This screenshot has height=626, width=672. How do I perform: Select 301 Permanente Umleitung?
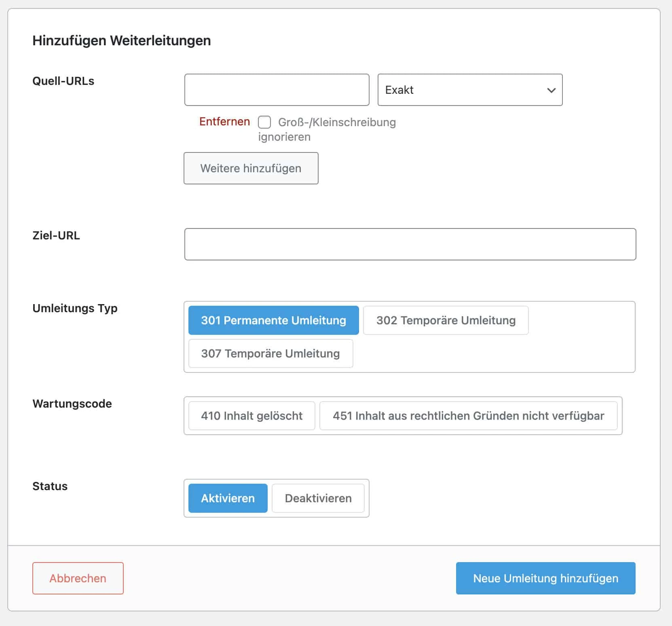tap(273, 320)
